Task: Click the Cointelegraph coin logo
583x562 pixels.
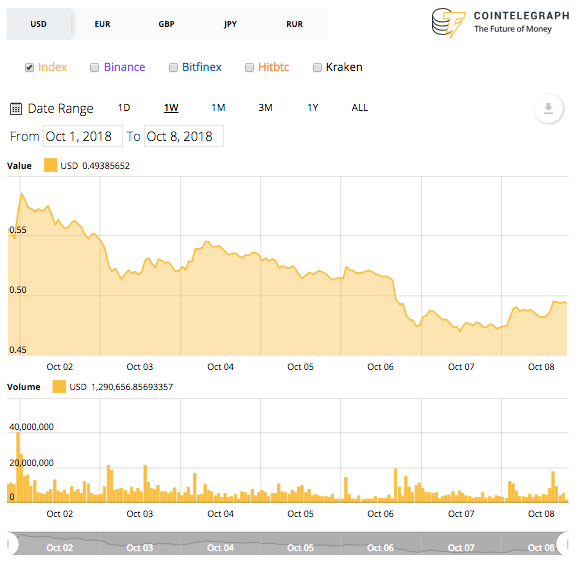Action: pyautogui.click(x=448, y=23)
